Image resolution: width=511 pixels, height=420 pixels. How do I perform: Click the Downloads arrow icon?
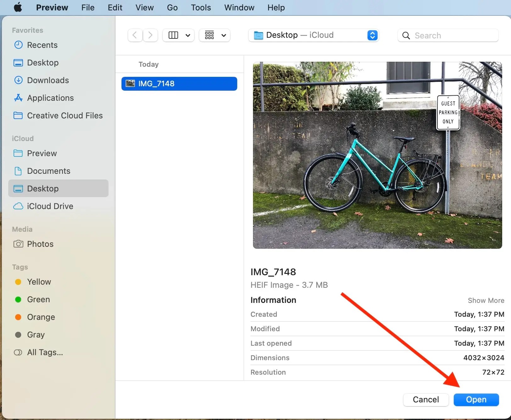[x=18, y=80]
